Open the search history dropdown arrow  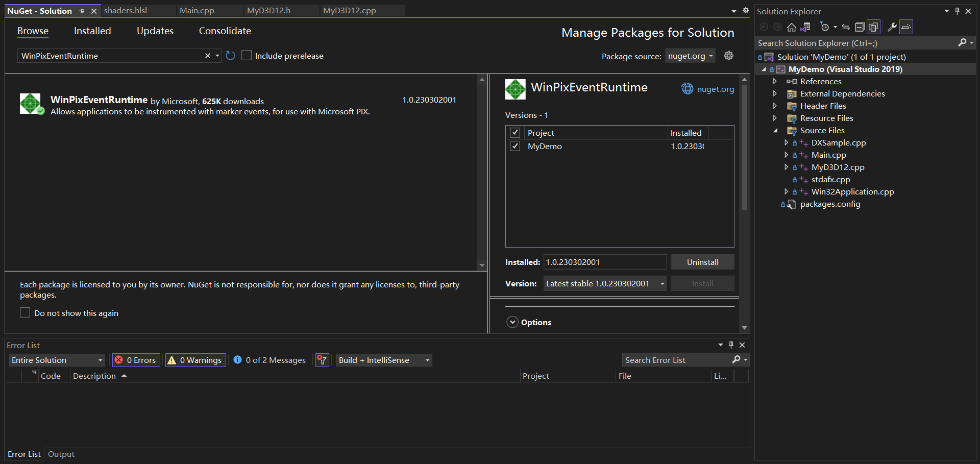217,56
